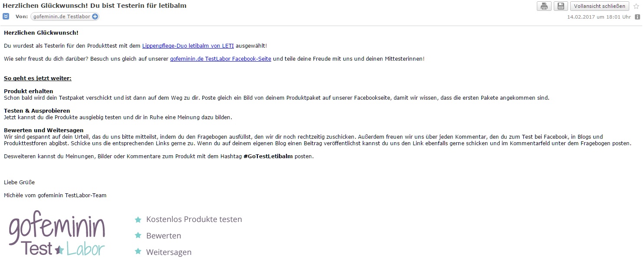The height and width of the screenshot is (264, 644).
Task: Click the gofeminin Test Labor logo
Action: click(57, 234)
